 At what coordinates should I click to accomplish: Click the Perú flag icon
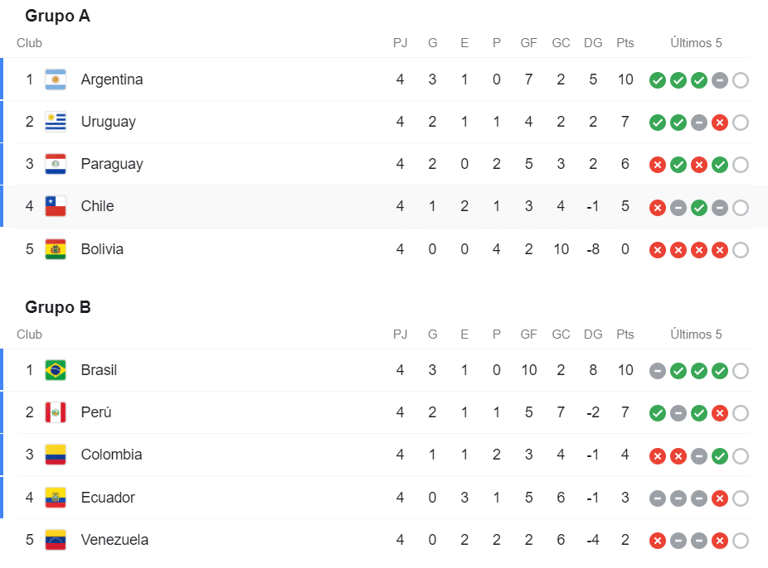55,412
